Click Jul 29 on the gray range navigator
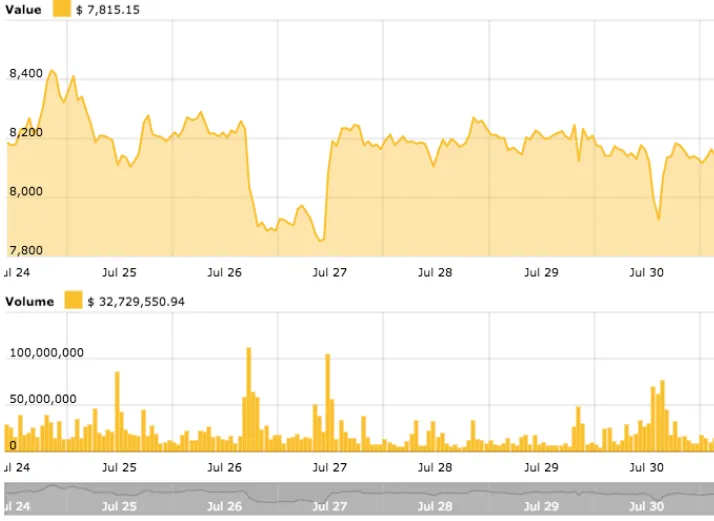The image size is (714, 521). 541,506
